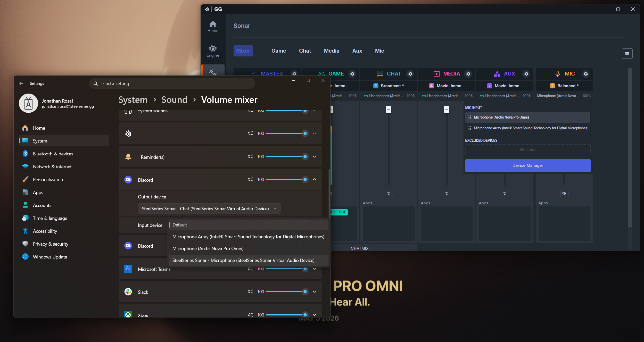Click the MEDIA channel play icon
Image resolution: width=644 pixels, height=342 pixels.
(x=437, y=74)
